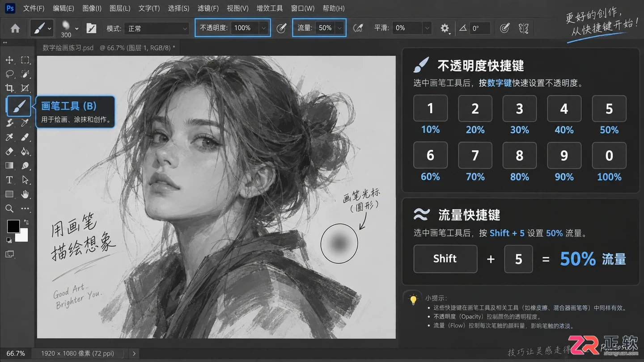Screen dimensions: 644x362
Task: Select the Hand tool
Action: [25, 194]
